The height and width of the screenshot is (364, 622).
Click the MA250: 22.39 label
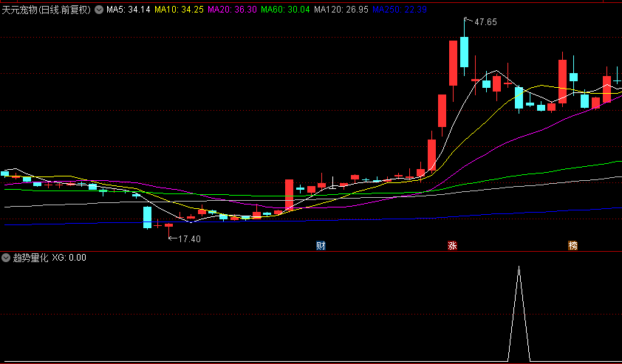[400, 10]
